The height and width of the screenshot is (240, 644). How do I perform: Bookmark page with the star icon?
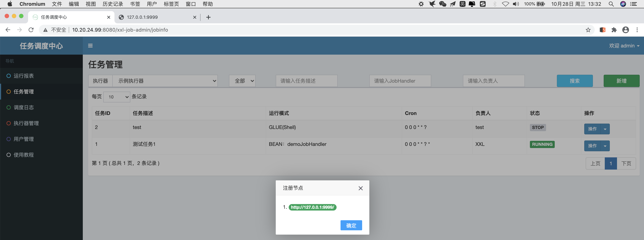click(x=588, y=30)
